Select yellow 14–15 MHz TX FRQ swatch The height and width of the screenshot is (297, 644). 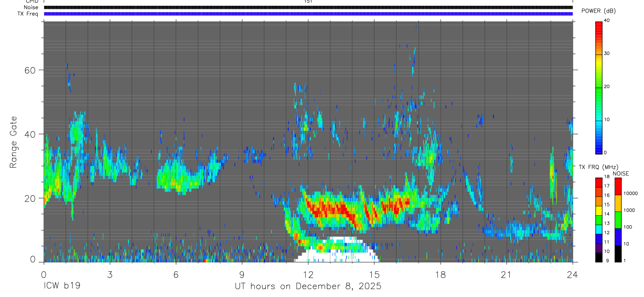coord(599,211)
